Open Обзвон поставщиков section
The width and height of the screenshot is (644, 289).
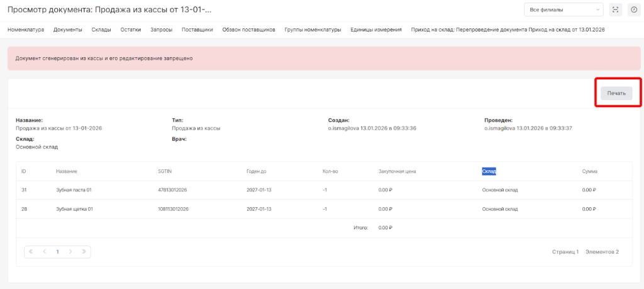pyautogui.click(x=248, y=30)
